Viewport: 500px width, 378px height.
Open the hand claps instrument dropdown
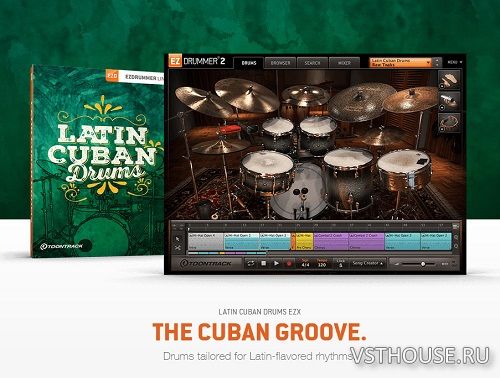click(x=442, y=86)
